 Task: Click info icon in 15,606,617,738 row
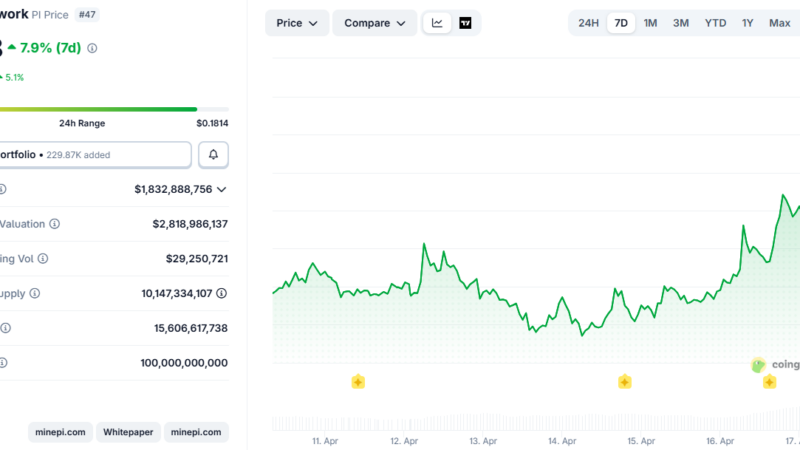(x=5, y=328)
